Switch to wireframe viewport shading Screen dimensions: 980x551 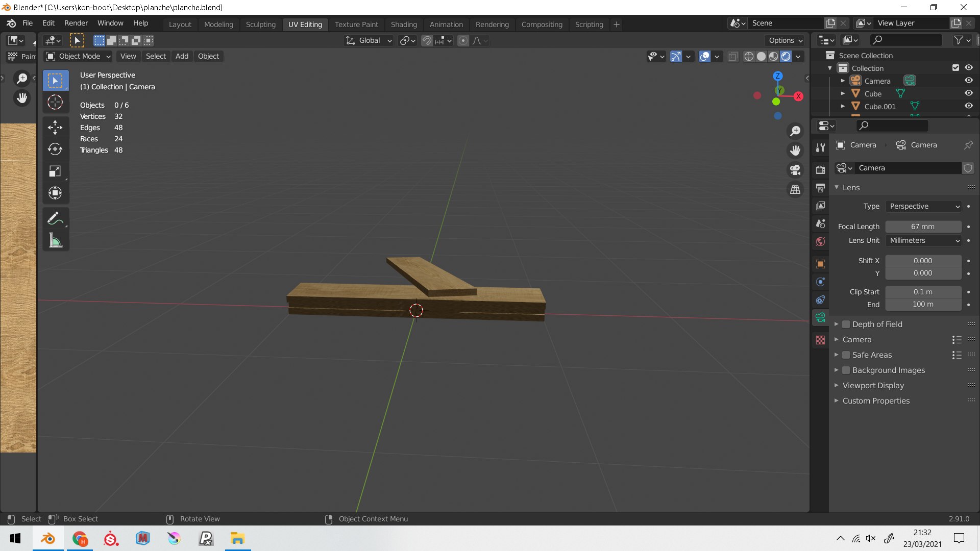[x=749, y=56]
